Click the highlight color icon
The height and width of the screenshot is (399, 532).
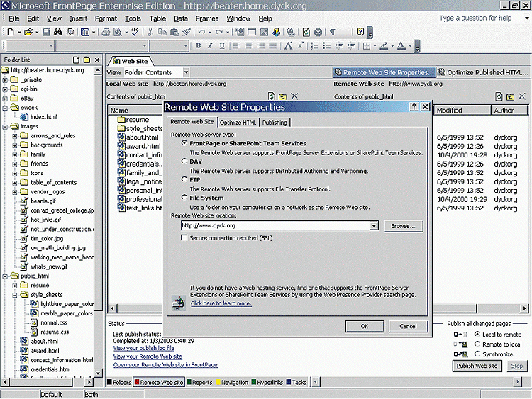(384, 46)
